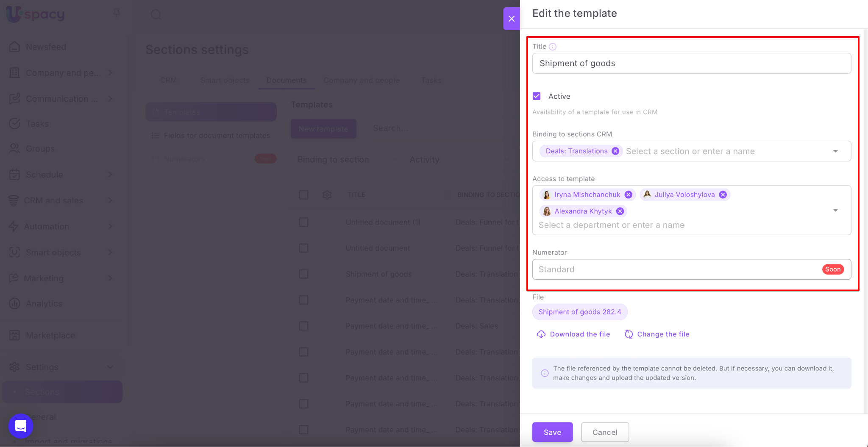The height and width of the screenshot is (447, 868).
Task: Click the search magnifier icon
Action: 156,15
